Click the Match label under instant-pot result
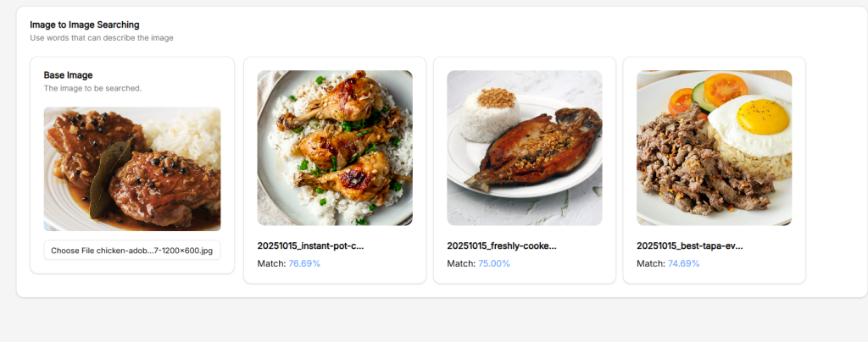Image resolution: width=868 pixels, height=342 pixels. (x=271, y=263)
